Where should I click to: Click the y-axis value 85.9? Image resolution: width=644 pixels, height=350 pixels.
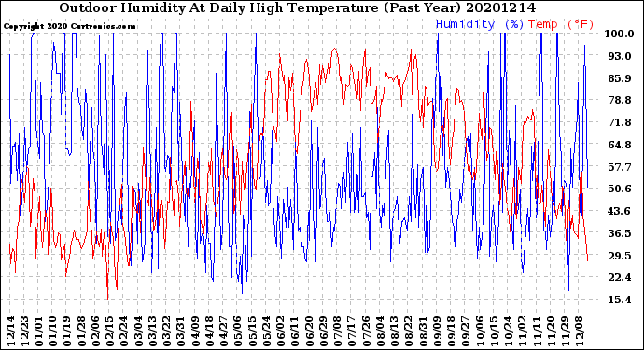coord(620,78)
